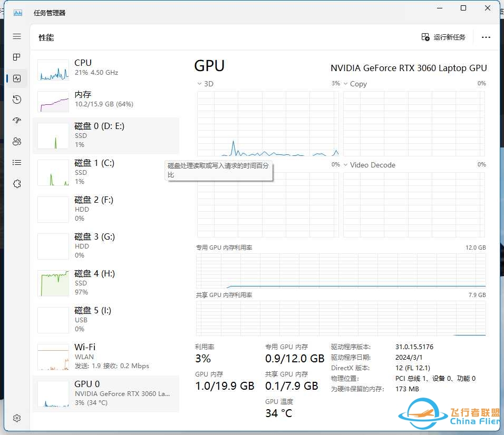Image resolution: width=504 pixels, height=435 pixels.
Task: Select 磁盘 2 (F:) entry
Action: pos(106,209)
